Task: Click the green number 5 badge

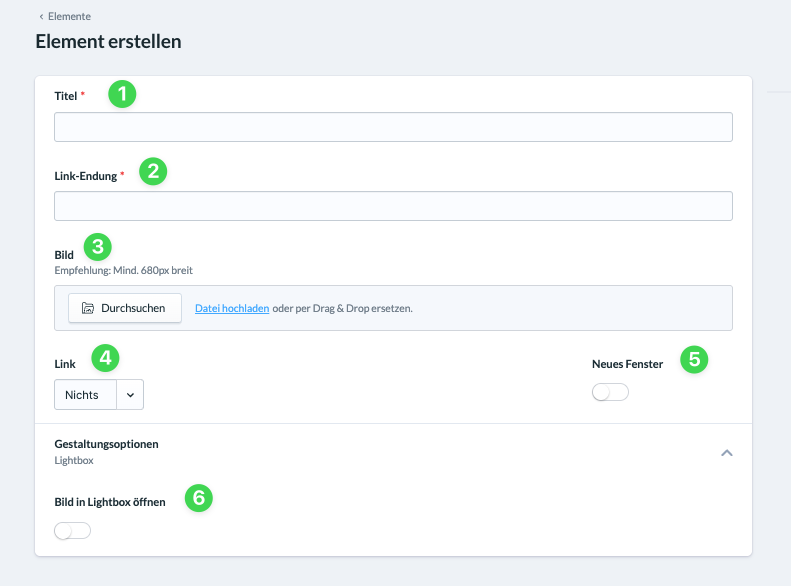Action: [694, 360]
